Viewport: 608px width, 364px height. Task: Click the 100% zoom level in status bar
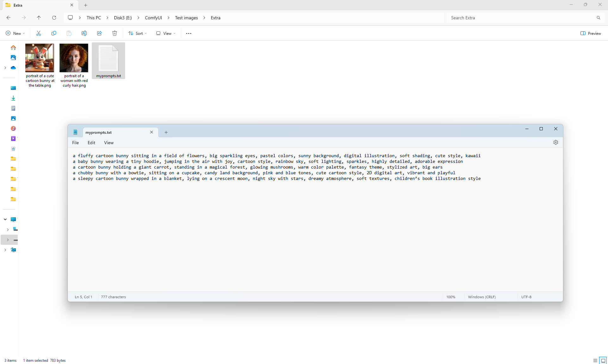click(x=451, y=297)
